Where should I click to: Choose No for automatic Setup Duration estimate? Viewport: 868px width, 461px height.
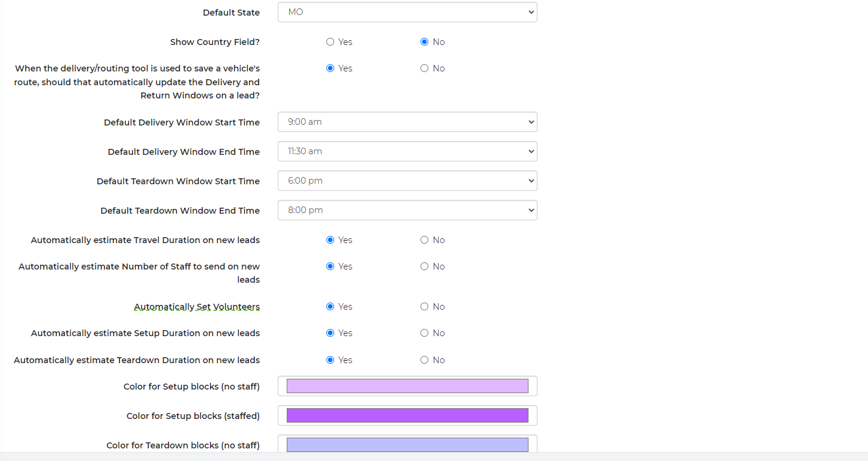tap(425, 333)
